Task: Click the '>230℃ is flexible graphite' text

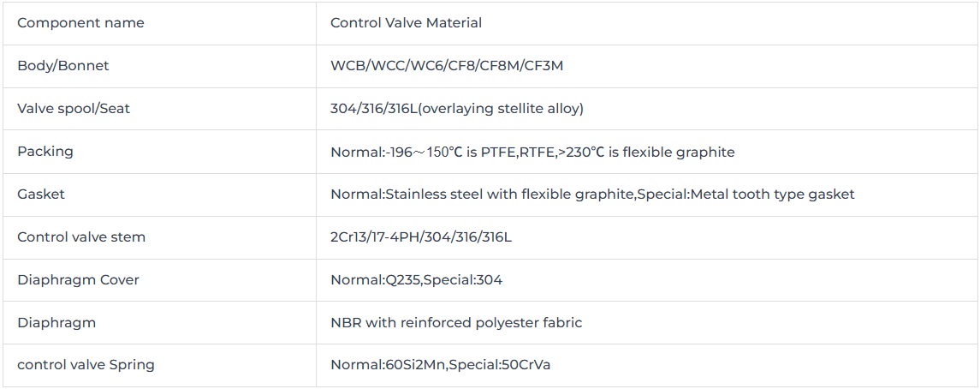Action: (x=645, y=152)
